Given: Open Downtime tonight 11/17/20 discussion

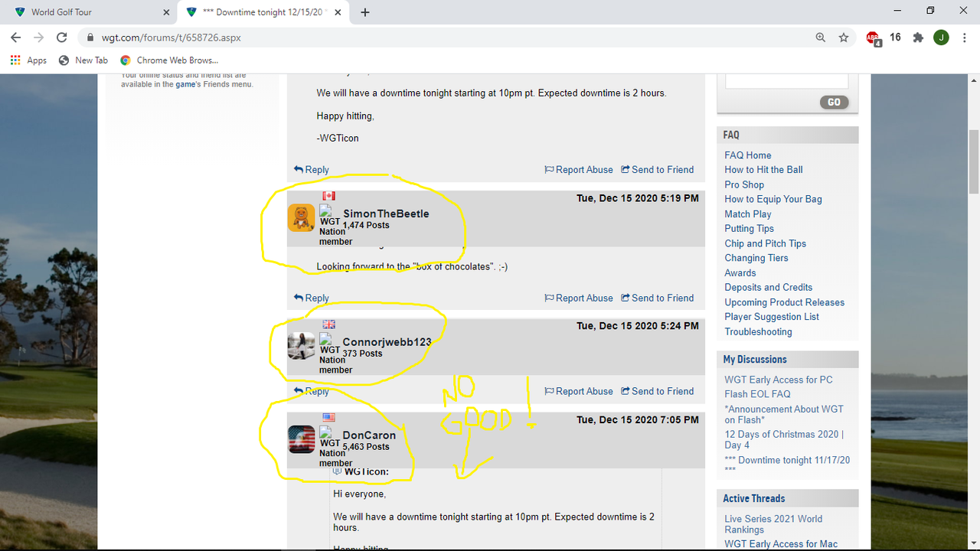Looking at the screenshot, I should click(x=787, y=465).
